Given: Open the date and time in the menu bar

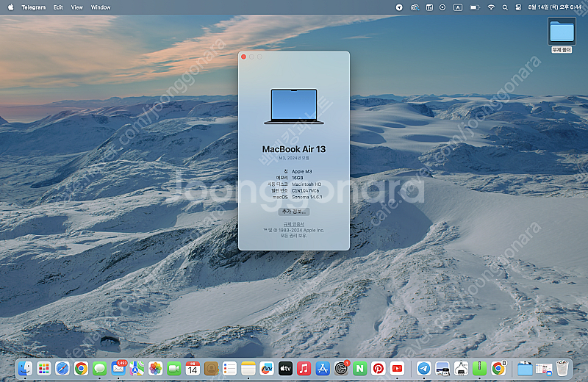Looking at the screenshot, I should click(555, 7).
